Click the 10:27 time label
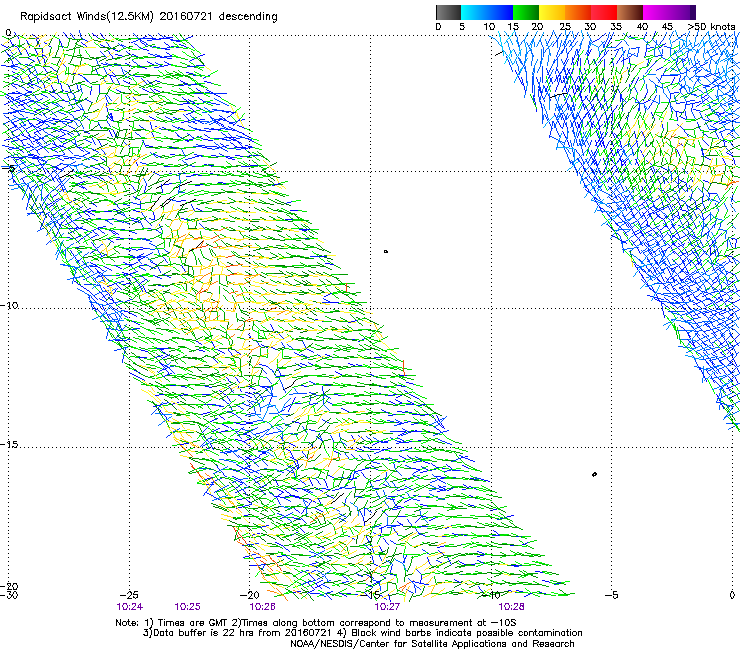Screen dimensions: 740x650 pyautogui.click(x=387, y=607)
